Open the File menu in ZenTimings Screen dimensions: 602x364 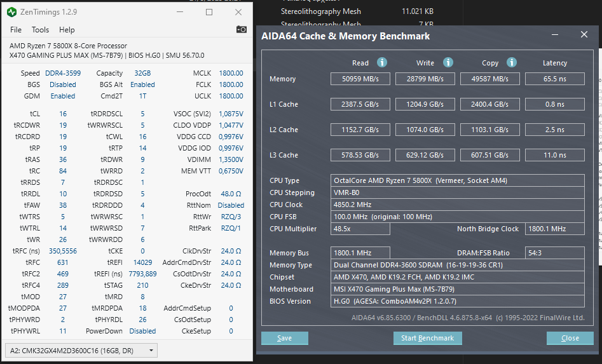16,29
